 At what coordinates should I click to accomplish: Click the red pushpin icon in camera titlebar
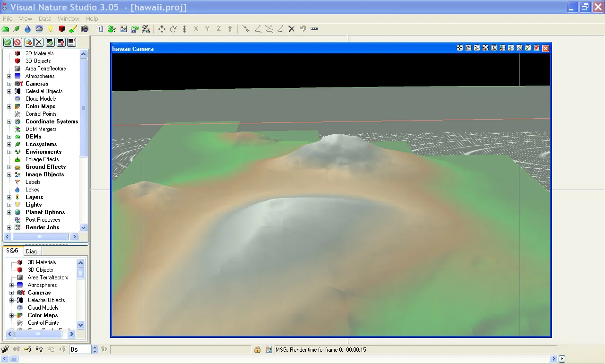(536, 48)
